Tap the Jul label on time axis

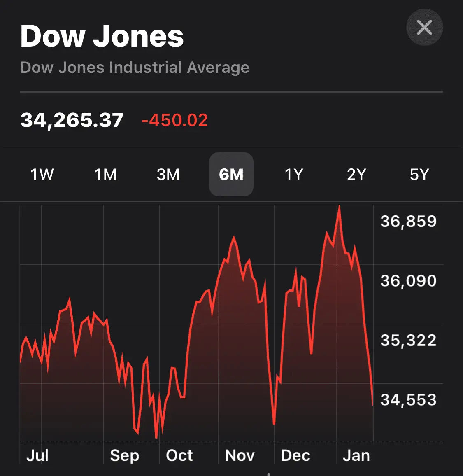click(x=37, y=455)
